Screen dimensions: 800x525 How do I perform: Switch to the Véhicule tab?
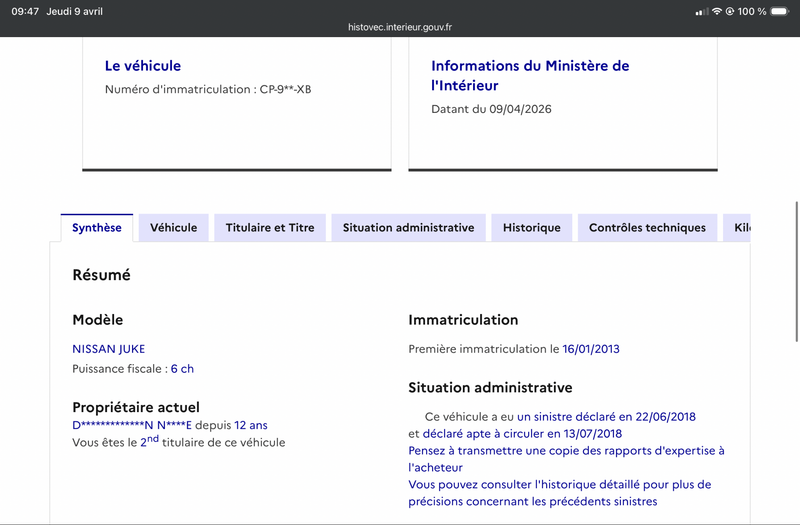[x=173, y=228]
